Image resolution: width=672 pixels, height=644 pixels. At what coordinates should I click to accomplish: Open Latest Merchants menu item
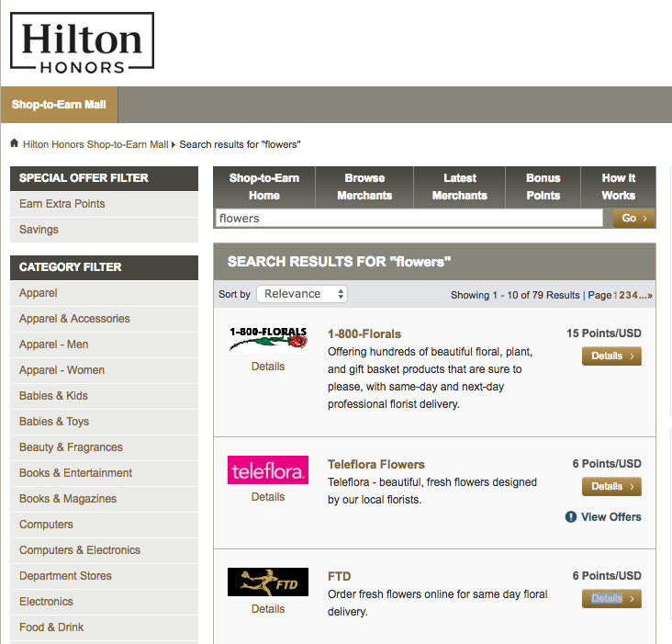[459, 186]
